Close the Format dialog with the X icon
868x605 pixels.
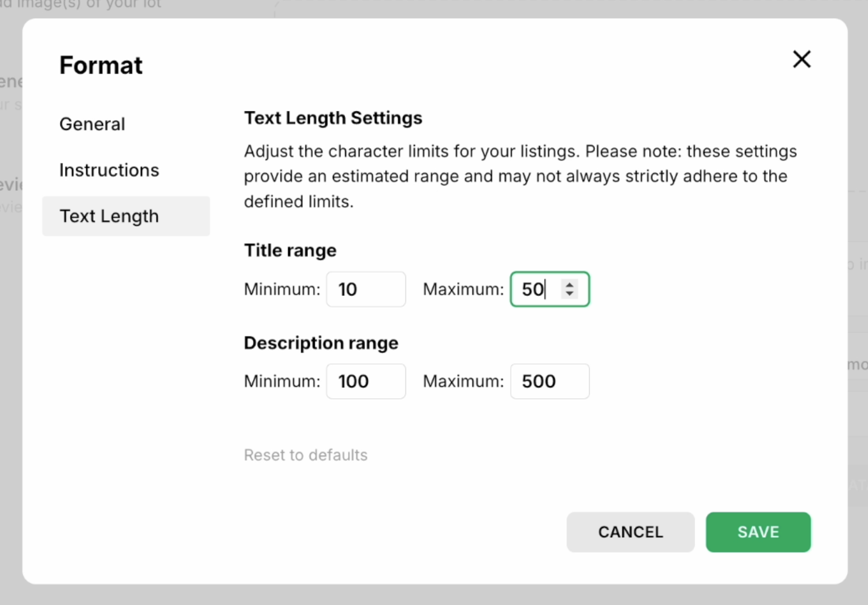[802, 59]
